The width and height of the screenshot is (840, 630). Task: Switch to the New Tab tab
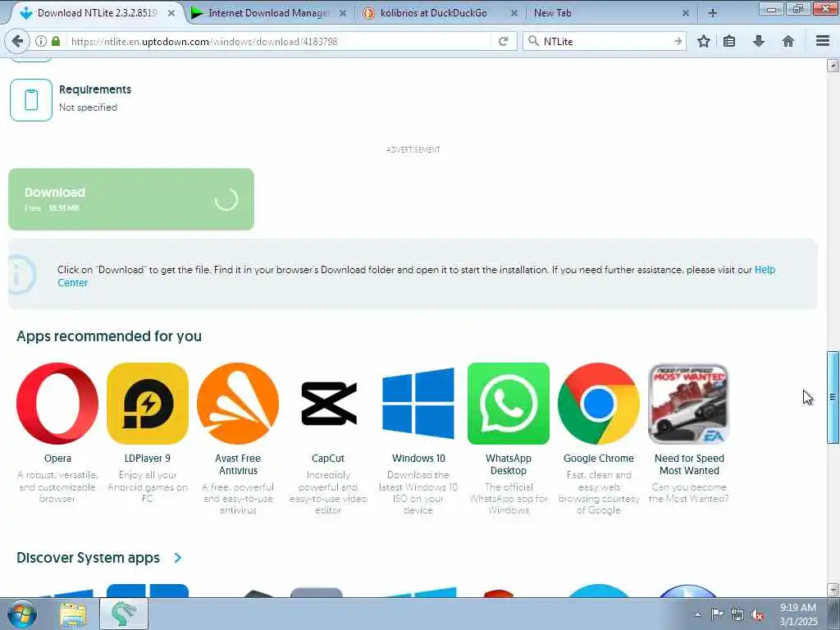click(x=552, y=13)
